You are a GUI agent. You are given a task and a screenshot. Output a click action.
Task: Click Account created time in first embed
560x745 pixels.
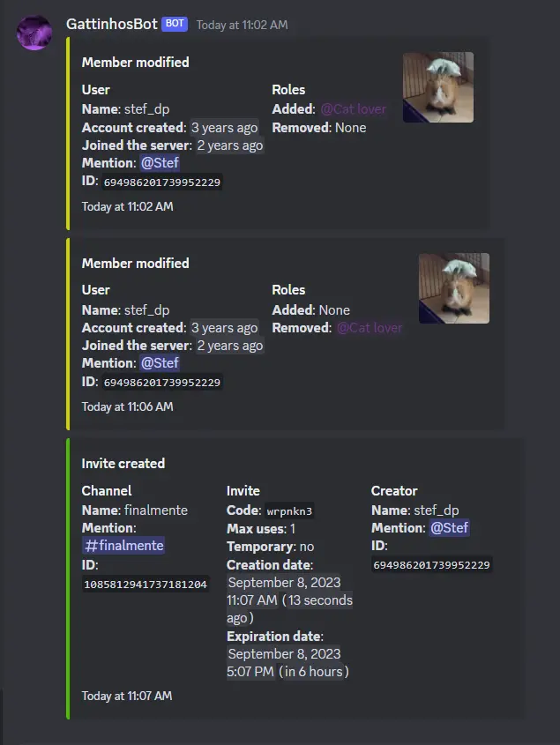(x=225, y=128)
